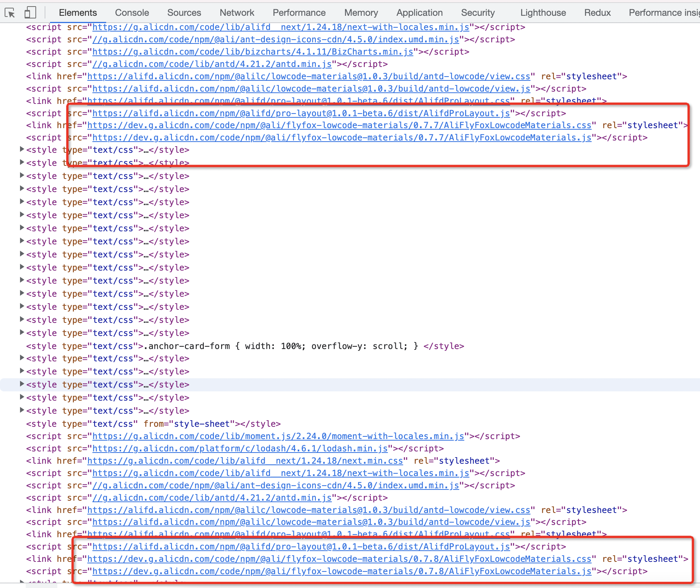
Task: Expand the first collapsed style node
Action: pyautogui.click(x=22, y=149)
